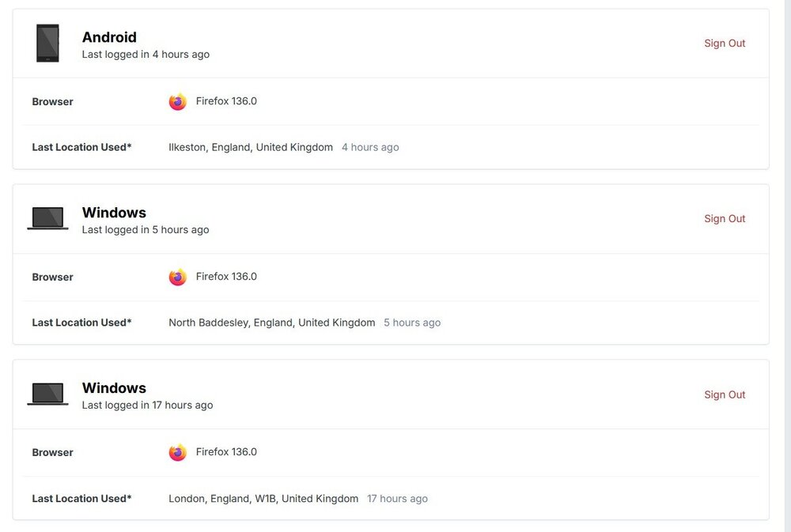Click the Firefox logo in the Android session
Image resolution: width=791 pixels, height=532 pixels.
click(177, 101)
